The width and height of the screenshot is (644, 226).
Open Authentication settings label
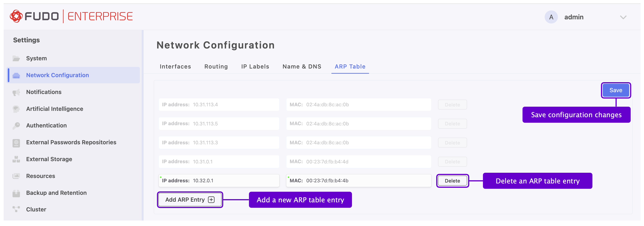tap(46, 126)
